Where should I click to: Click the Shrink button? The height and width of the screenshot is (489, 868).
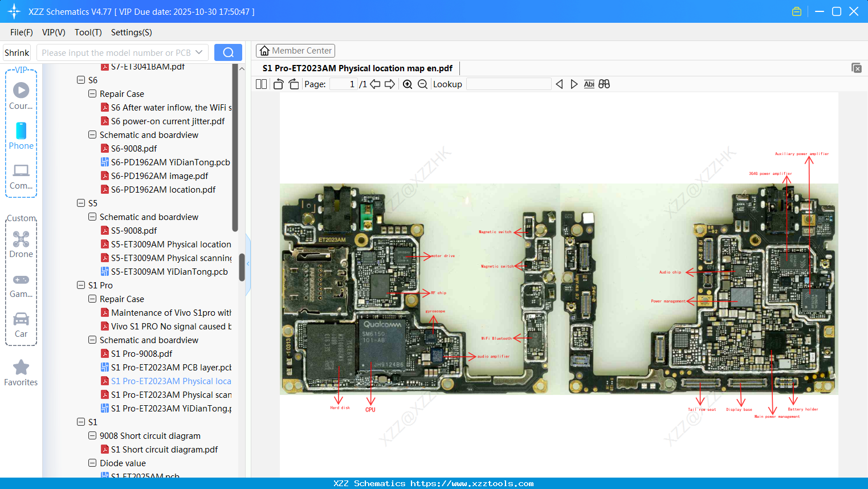pyautogui.click(x=17, y=52)
